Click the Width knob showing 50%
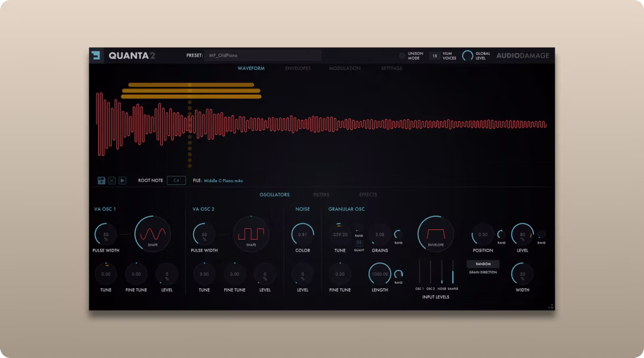644x358 pixels. click(x=522, y=274)
